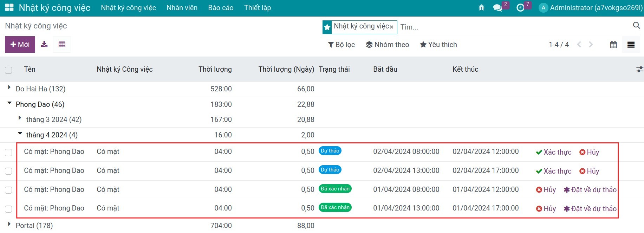
Task: Click the download export icon
Action: [44, 44]
